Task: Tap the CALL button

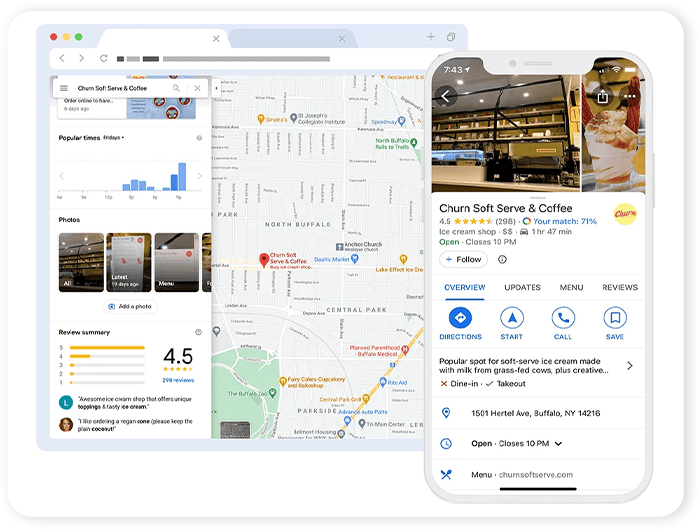Action: pyautogui.click(x=563, y=324)
